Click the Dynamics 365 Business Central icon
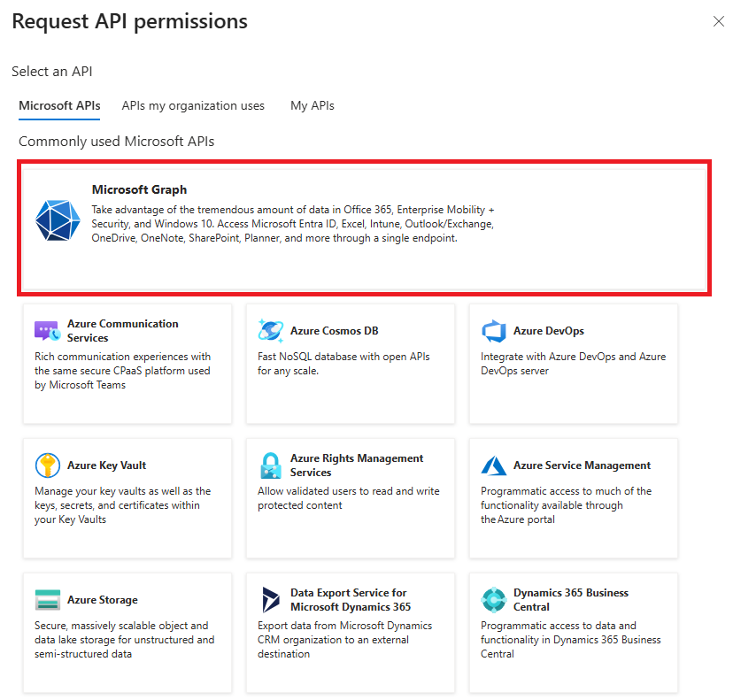Screen dimensions: 733x700 pos(493,600)
